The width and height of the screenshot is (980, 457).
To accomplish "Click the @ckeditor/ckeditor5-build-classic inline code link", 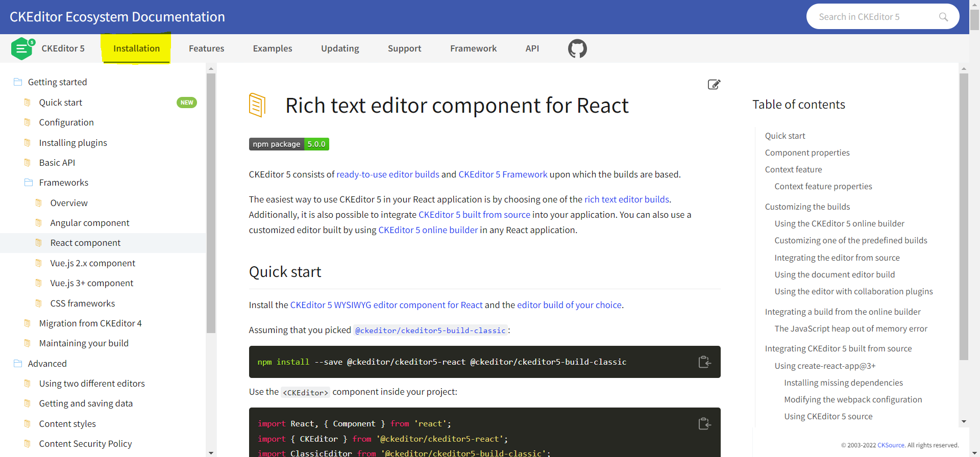I will click(x=430, y=331).
